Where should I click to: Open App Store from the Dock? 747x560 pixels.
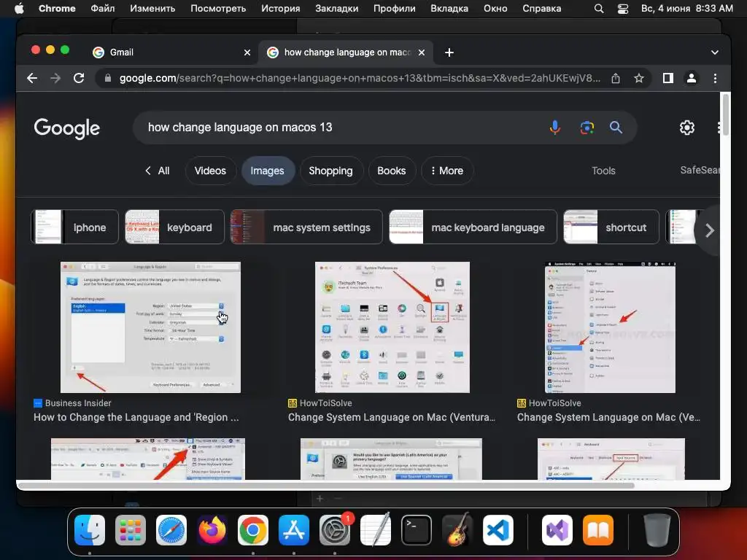pyautogui.click(x=294, y=530)
